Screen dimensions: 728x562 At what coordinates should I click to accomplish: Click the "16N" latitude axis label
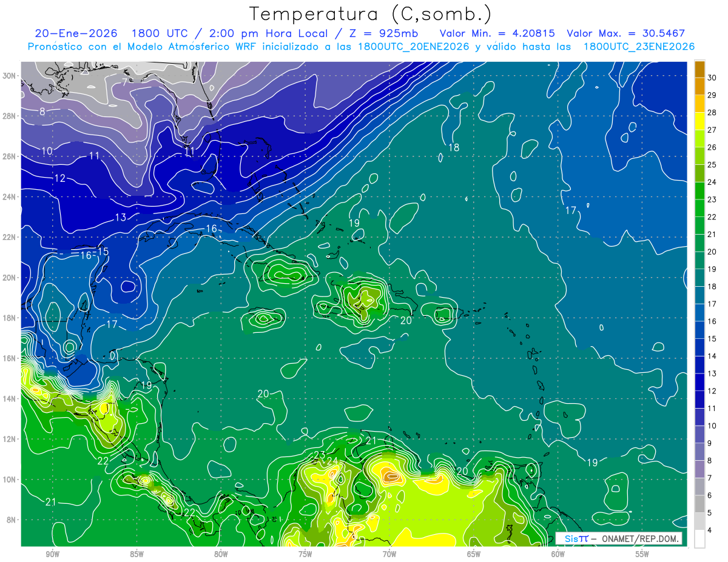pos(10,358)
